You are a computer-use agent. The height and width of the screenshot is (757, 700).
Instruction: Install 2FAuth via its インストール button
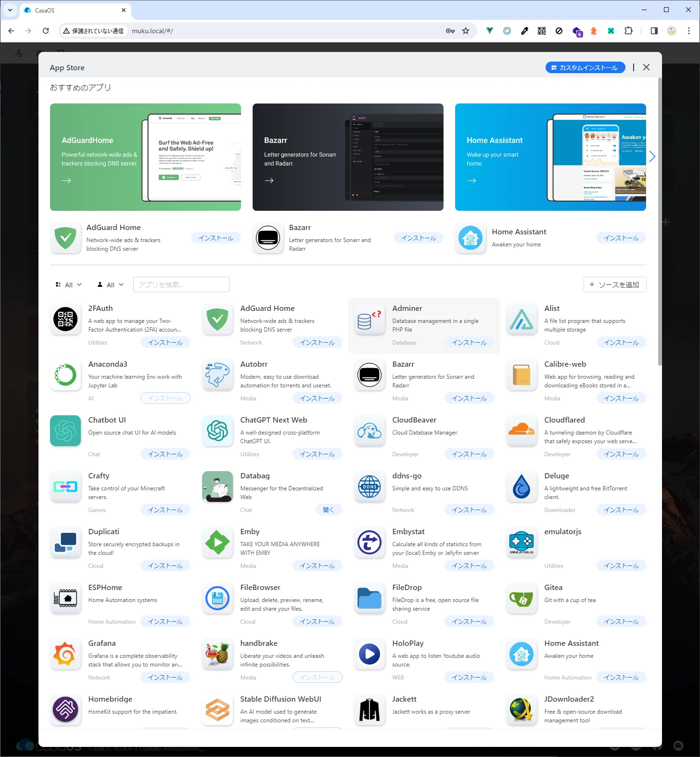[x=165, y=343]
